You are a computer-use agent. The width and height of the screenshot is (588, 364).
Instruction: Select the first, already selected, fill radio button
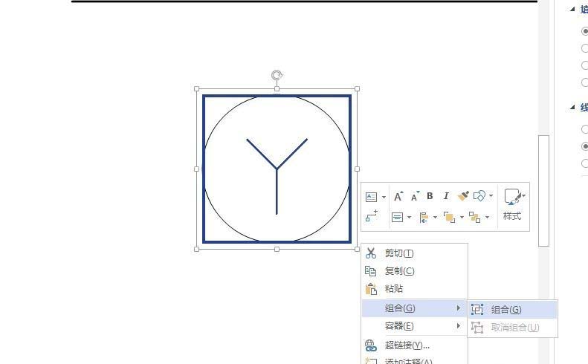click(x=585, y=31)
